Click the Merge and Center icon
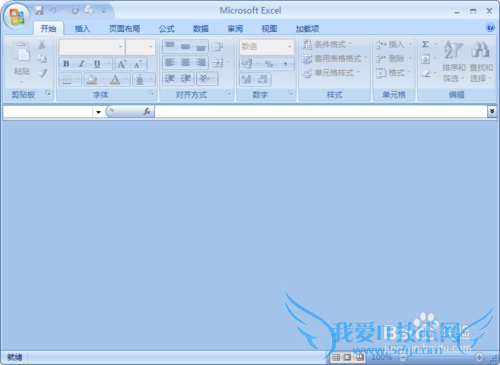Viewport: 500px width, 365px height. click(218, 62)
